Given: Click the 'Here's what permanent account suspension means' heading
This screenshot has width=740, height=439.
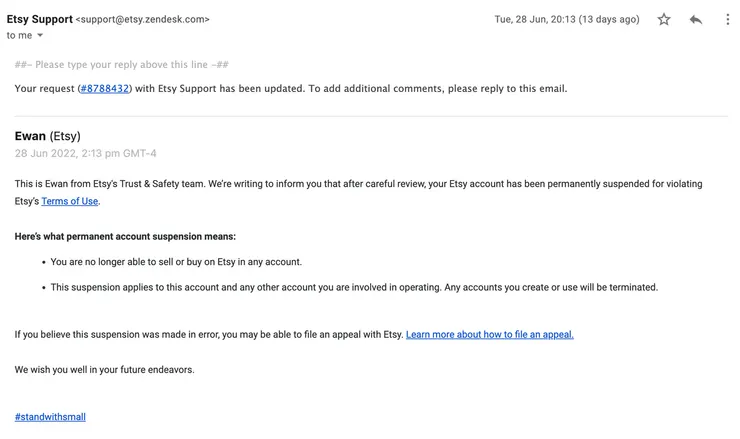Looking at the screenshot, I should tap(125, 236).
